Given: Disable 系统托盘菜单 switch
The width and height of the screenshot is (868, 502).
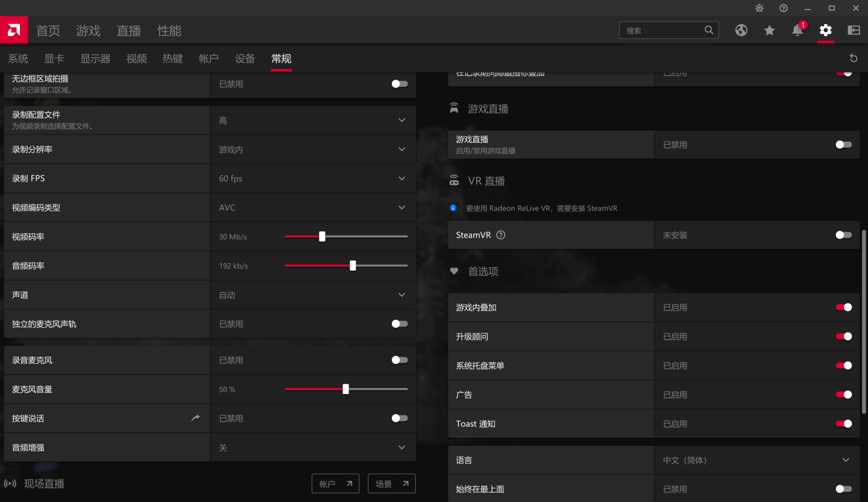Looking at the screenshot, I should pyautogui.click(x=844, y=365).
